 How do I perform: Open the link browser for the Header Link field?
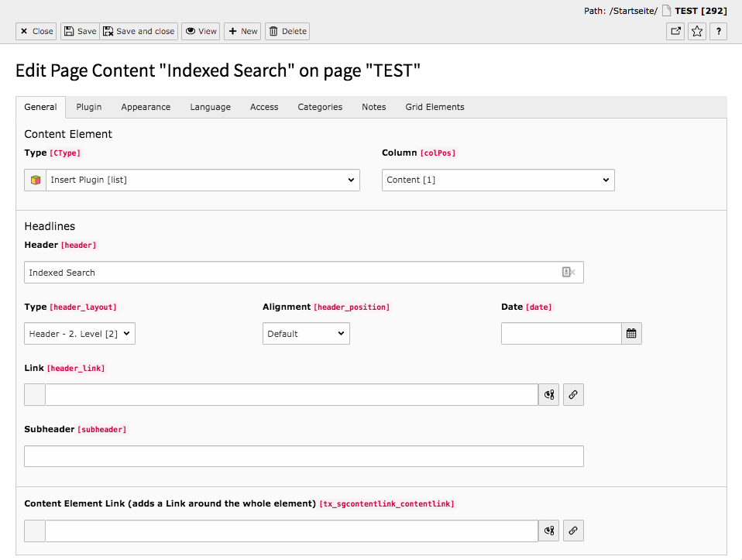pos(573,394)
